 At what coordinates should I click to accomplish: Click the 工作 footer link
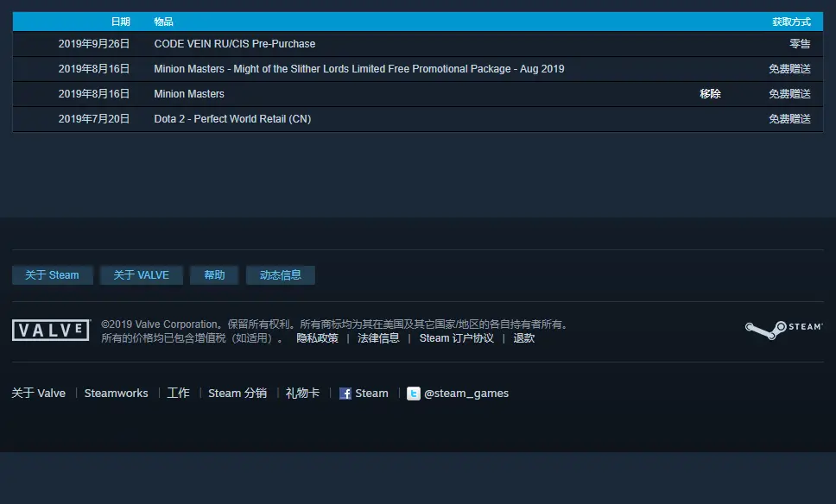tap(178, 394)
